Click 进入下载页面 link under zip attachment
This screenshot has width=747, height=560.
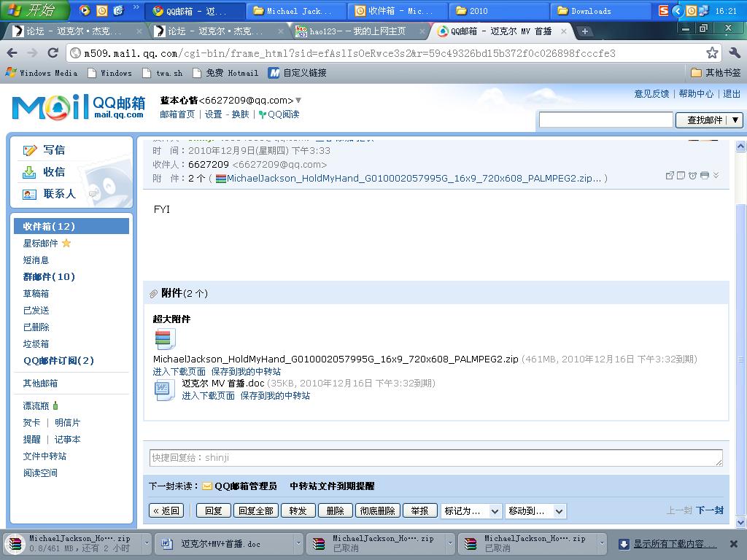179,372
